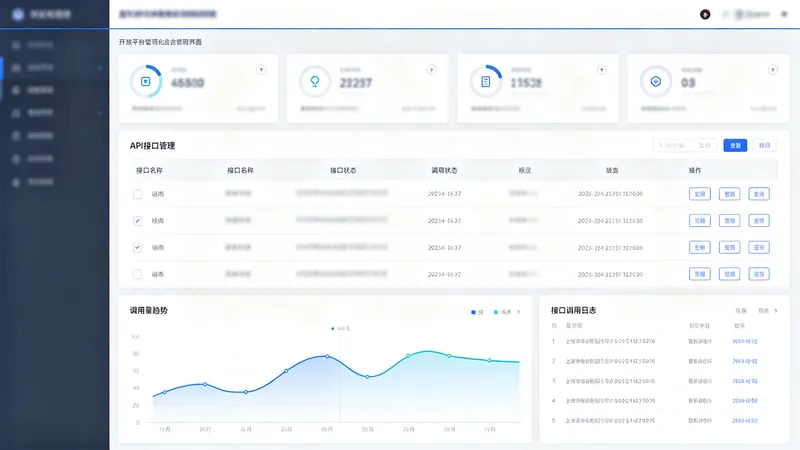The image size is (800, 450).
Task: Click the chart peak data point on the vertical marker
Action: [328, 356]
